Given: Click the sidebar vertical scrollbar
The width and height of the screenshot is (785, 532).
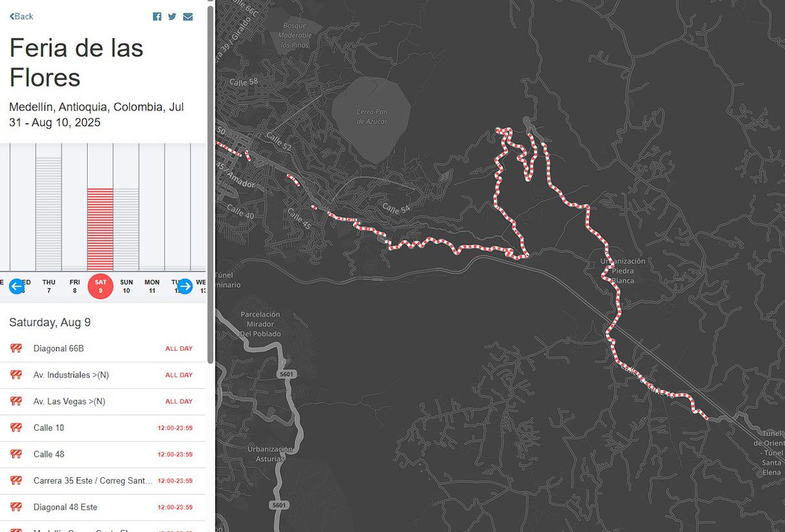Looking at the screenshot, I should [210, 183].
